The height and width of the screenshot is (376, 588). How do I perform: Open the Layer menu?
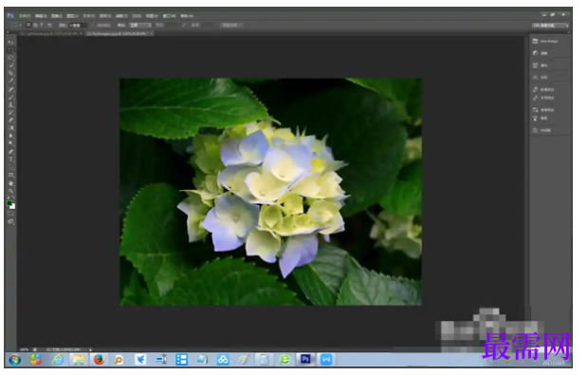coord(73,16)
